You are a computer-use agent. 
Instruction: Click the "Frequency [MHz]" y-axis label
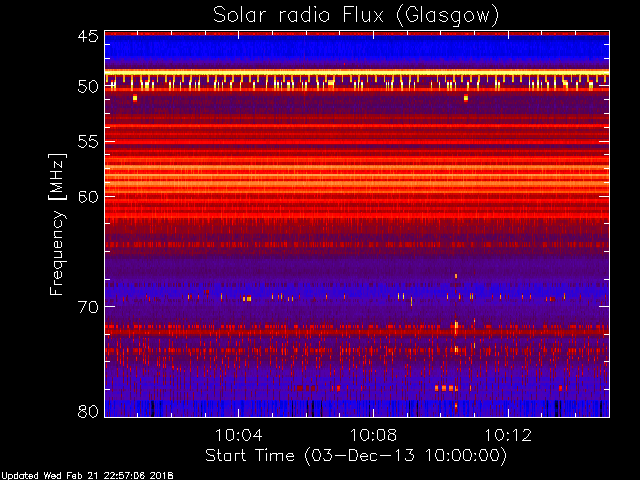57,223
